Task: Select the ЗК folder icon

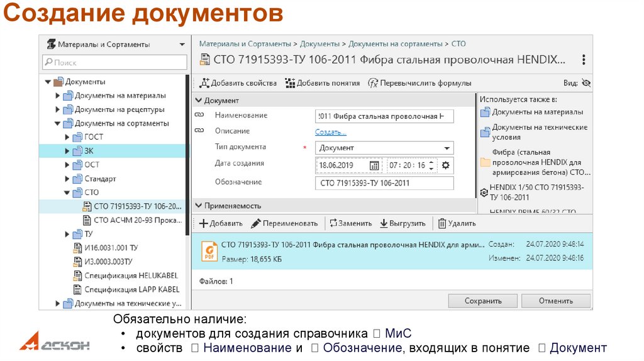Action: tap(77, 151)
